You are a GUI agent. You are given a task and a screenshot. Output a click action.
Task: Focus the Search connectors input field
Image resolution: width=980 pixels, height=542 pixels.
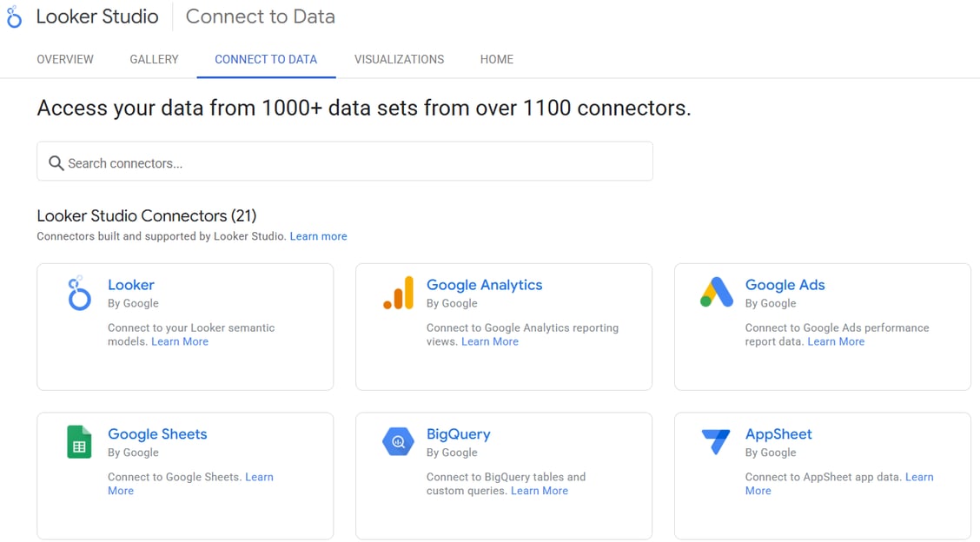(x=348, y=163)
